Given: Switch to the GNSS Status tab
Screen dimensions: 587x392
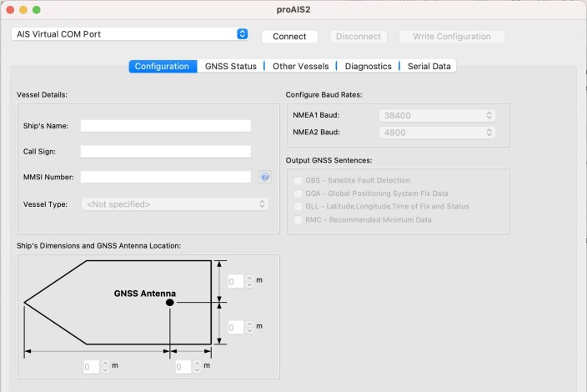Looking at the screenshot, I should [x=231, y=66].
